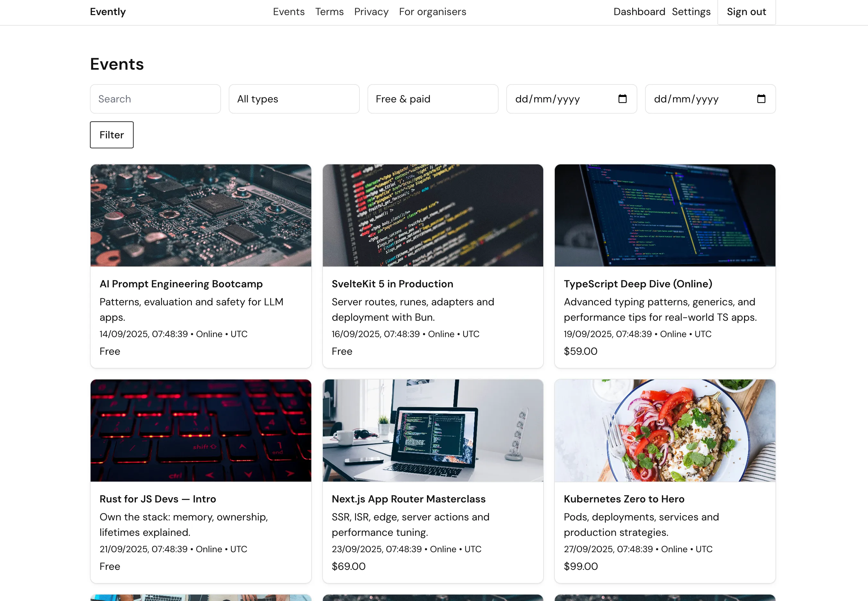The height and width of the screenshot is (601, 868).
Task: Open the Terms nav link
Action: tap(329, 12)
